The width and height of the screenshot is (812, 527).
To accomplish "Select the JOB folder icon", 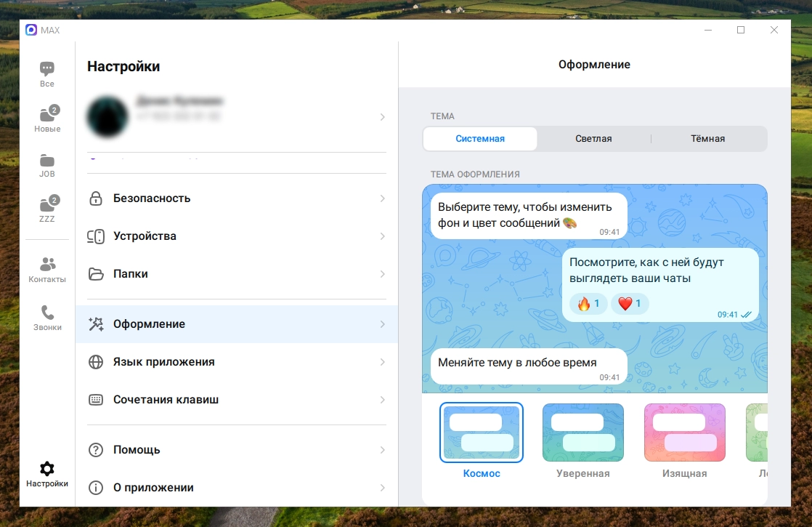I will (47, 160).
